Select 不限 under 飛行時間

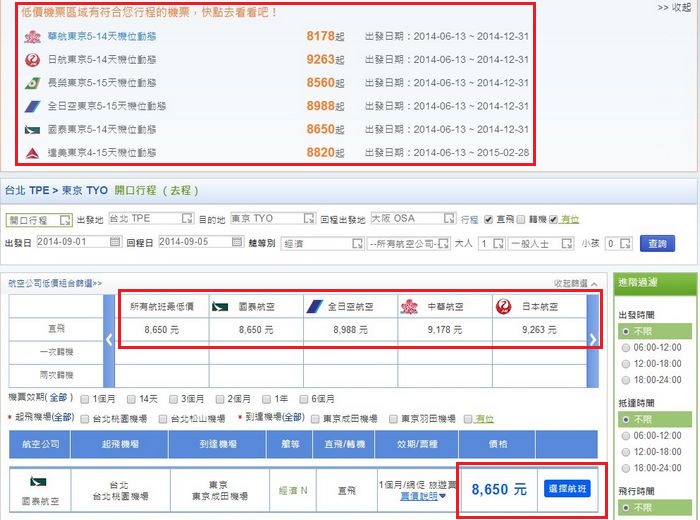point(626,508)
